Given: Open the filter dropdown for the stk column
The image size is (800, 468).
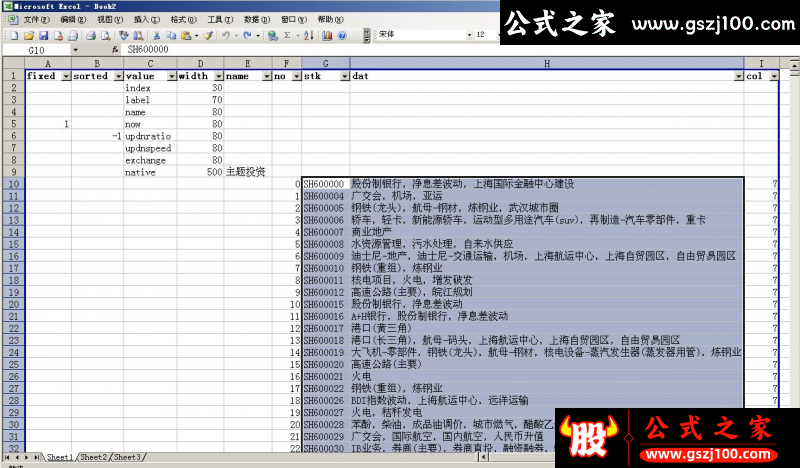Looking at the screenshot, I should 345,76.
